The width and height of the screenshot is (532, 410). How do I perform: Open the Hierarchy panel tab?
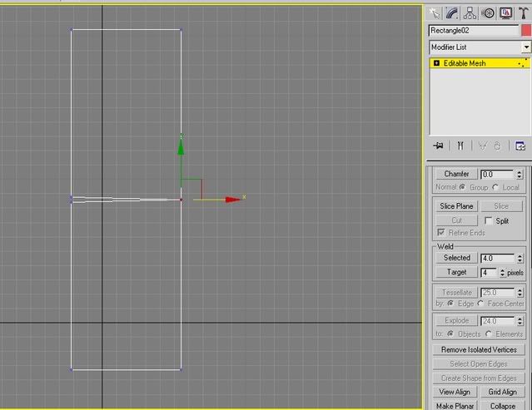470,12
